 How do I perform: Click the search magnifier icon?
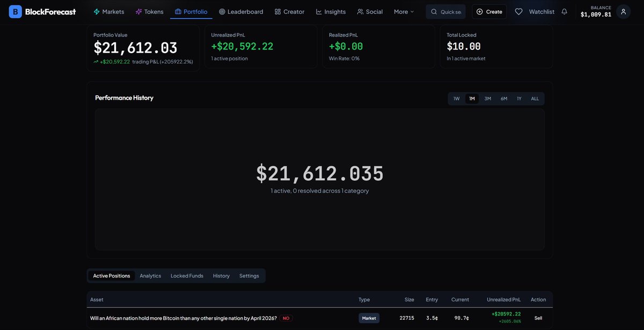click(434, 12)
